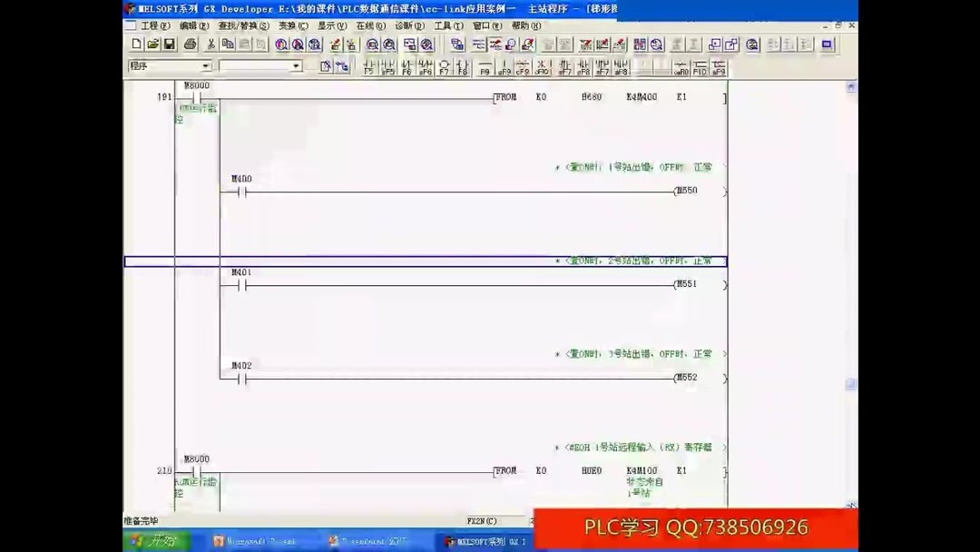Create a new project
The image size is (980, 552).
138,44
